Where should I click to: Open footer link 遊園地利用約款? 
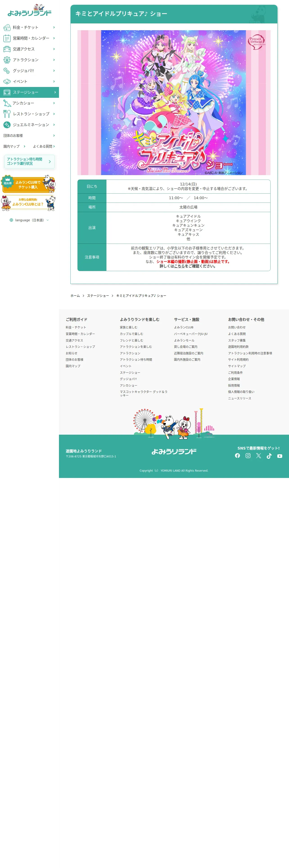point(238,347)
